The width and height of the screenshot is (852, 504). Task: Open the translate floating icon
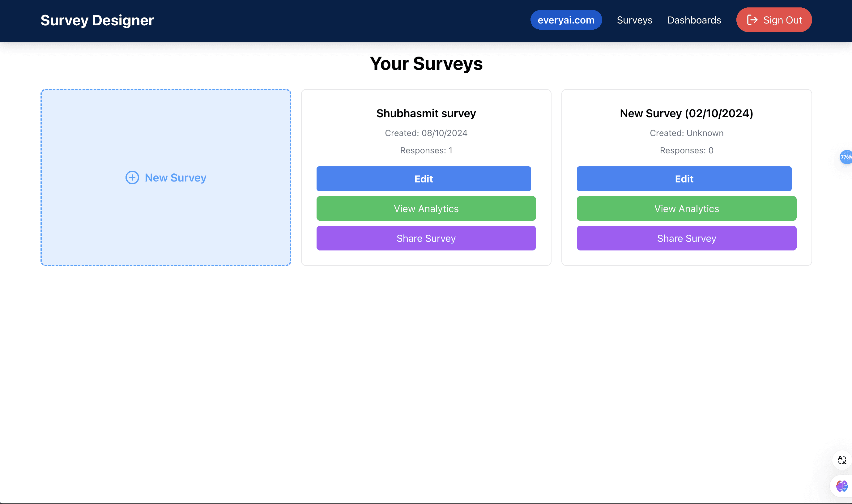[842, 460]
